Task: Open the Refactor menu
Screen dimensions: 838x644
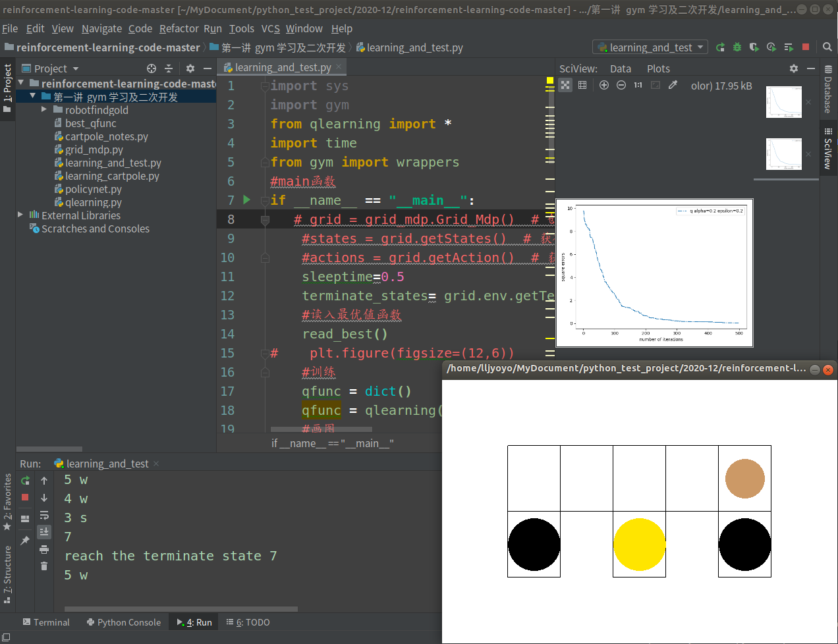Action: point(179,28)
